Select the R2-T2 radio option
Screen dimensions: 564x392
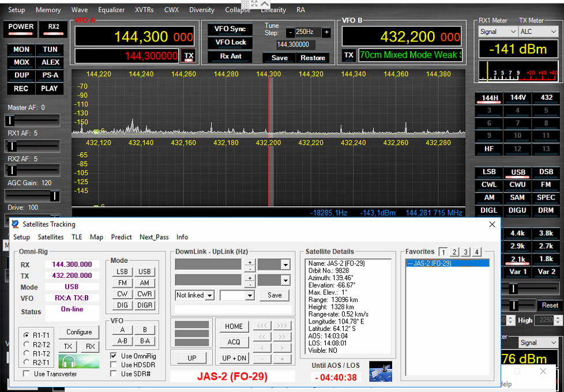27,344
